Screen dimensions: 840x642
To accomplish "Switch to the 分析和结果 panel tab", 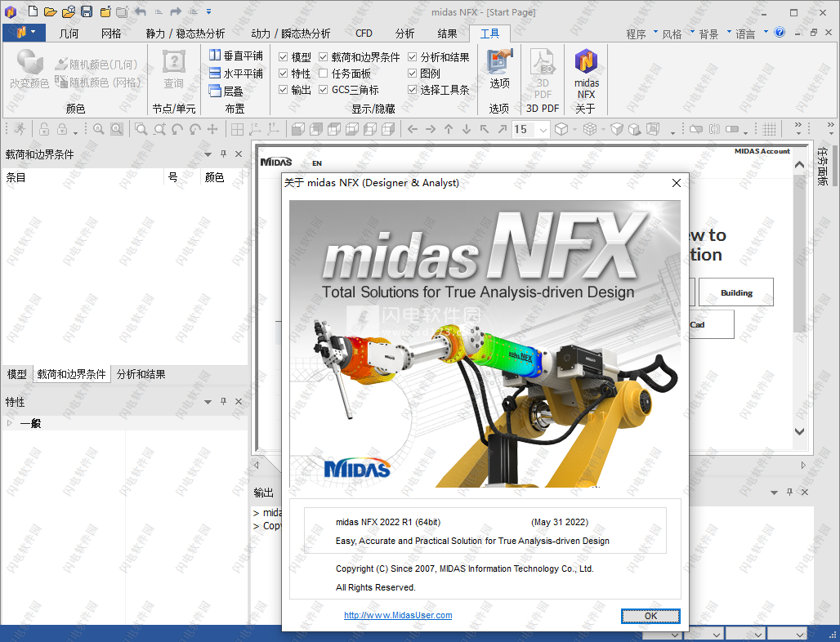I will tap(141, 374).
